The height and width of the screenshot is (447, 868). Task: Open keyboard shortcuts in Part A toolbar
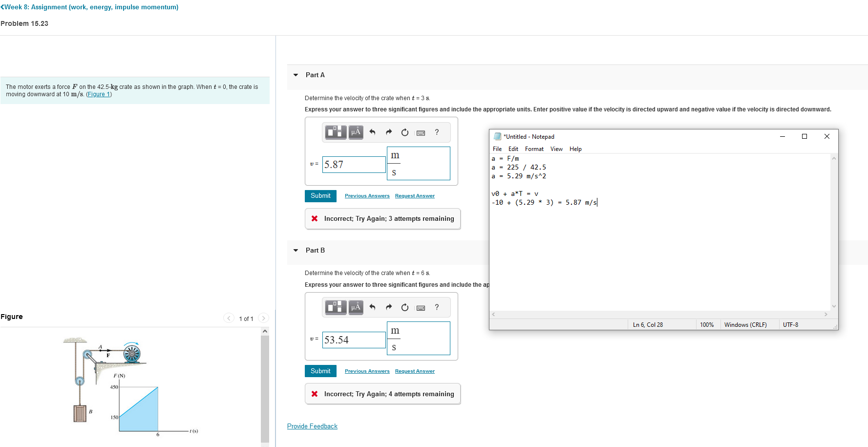pos(421,132)
